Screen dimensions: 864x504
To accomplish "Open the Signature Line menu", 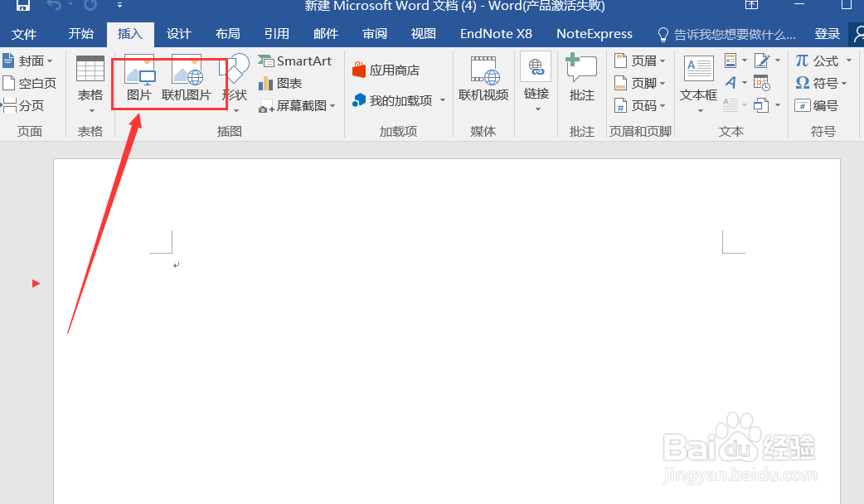I will point(768,60).
